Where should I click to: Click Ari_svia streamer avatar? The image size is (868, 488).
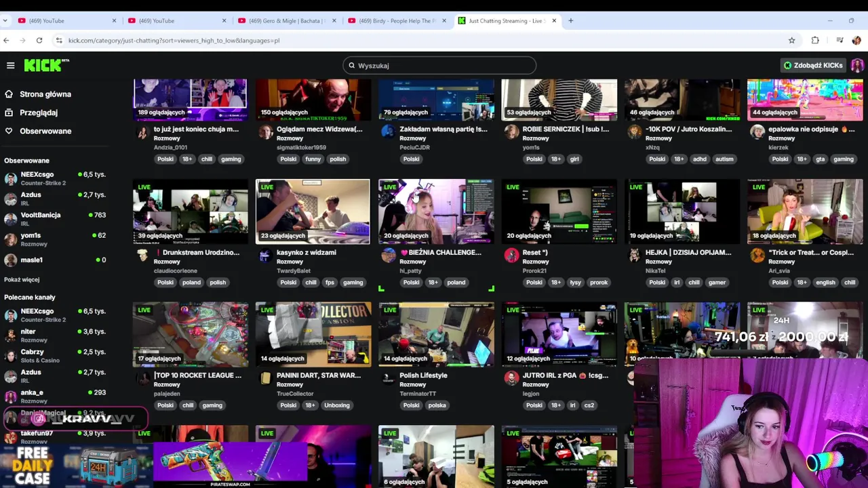757,255
